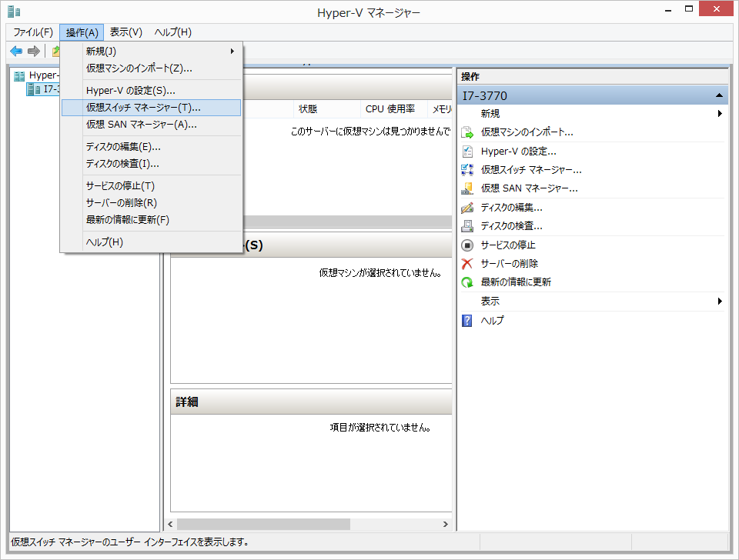This screenshot has height=560, width=739.
Task: Click the 新規(J) submenu arrow in dropdown
Action: pyautogui.click(x=232, y=51)
